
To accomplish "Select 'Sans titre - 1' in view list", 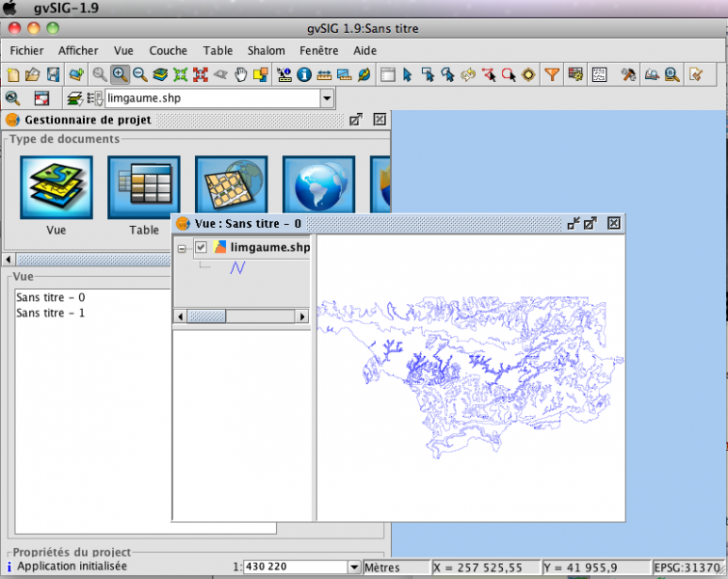I will 50,313.
